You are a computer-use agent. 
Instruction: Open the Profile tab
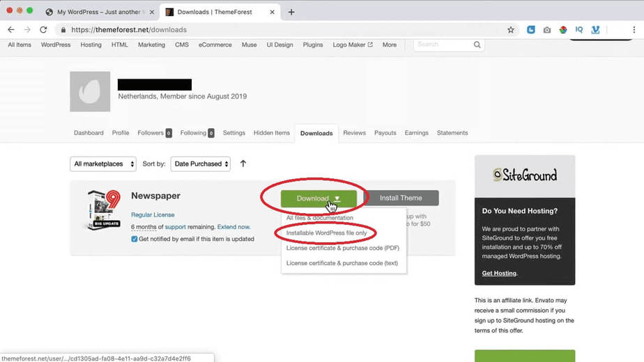coord(121,133)
